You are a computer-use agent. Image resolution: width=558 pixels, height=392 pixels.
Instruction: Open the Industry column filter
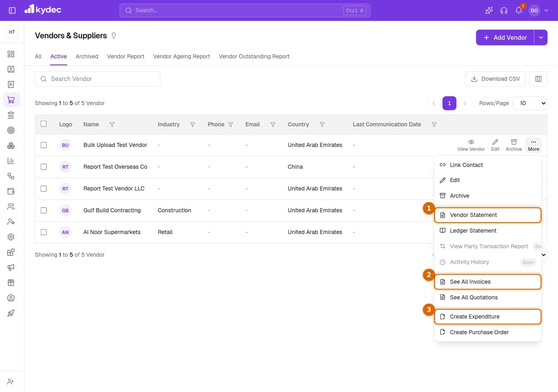pyautogui.click(x=192, y=125)
